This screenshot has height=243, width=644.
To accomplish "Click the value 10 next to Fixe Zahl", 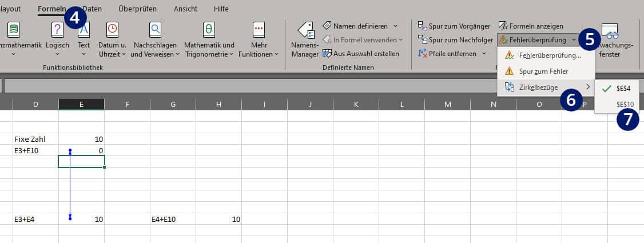I will 81,139.
